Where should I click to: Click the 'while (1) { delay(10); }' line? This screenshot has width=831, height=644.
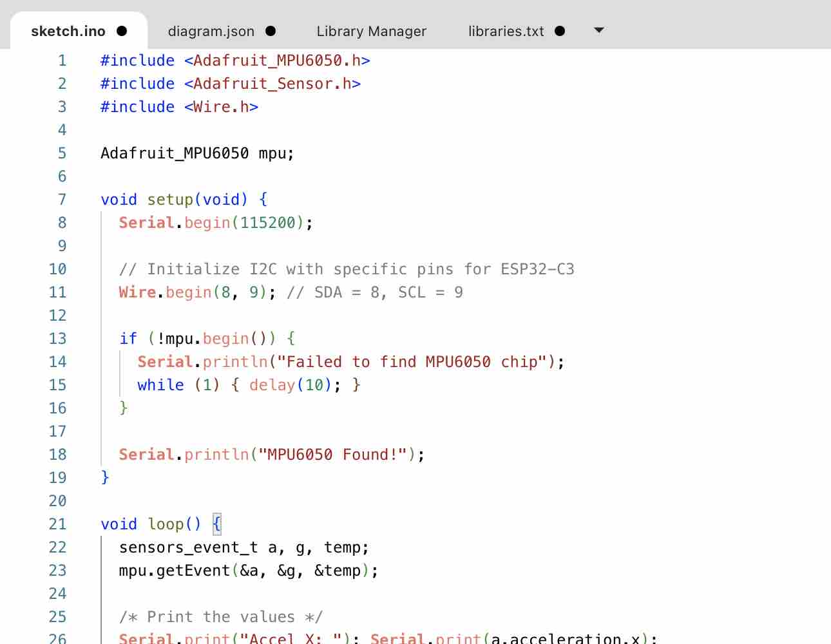tap(249, 385)
